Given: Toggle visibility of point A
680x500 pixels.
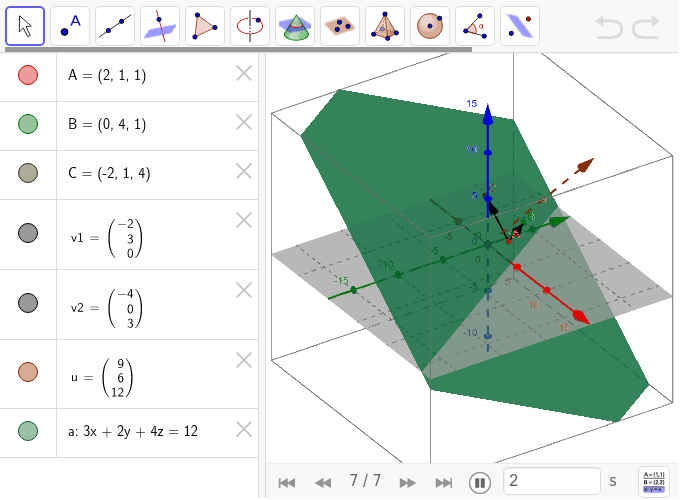Looking at the screenshot, I should click(28, 75).
